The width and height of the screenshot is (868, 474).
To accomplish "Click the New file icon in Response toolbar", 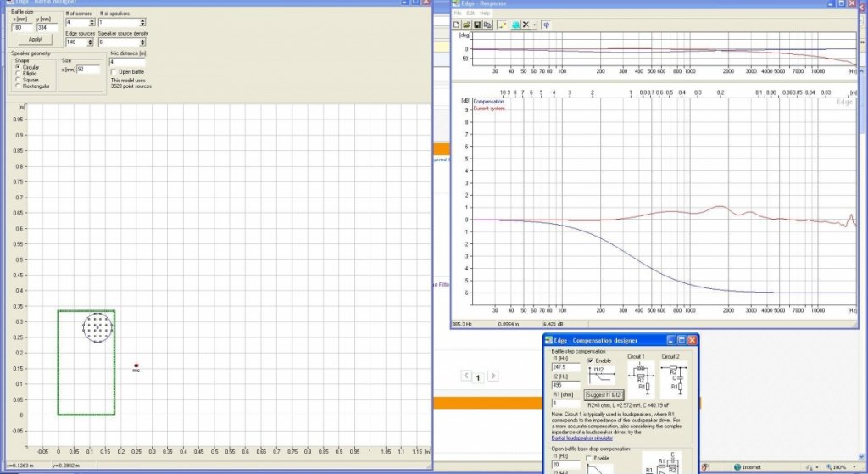I will (x=458, y=25).
